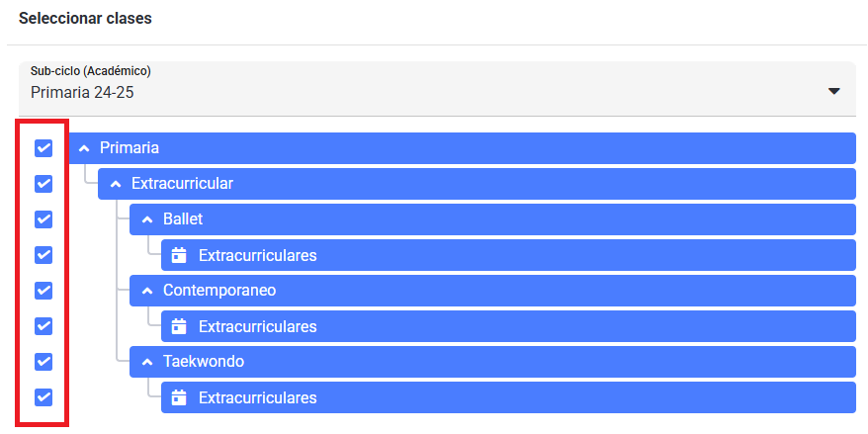Uncheck the Extracurricular row checkbox
The height and width of the screenshot is (434, 868).
pyautogui.click(x=43, y=184)
